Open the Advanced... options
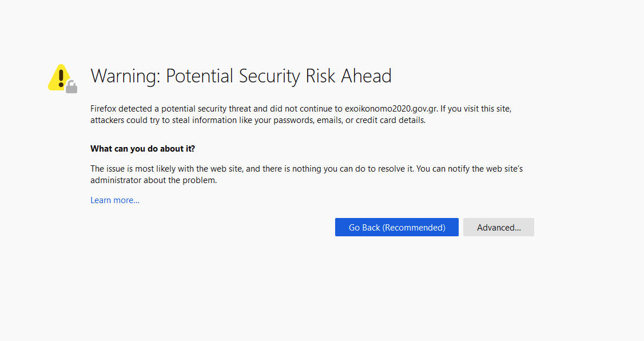Screen dimensions: 644x341 (499, 227)
